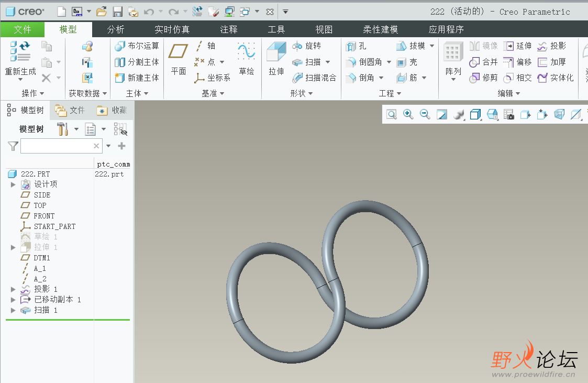Viewport: 588px width, 383px height.
Task: Click the Zoom Out magnifier icon
Action: point(425,114)
